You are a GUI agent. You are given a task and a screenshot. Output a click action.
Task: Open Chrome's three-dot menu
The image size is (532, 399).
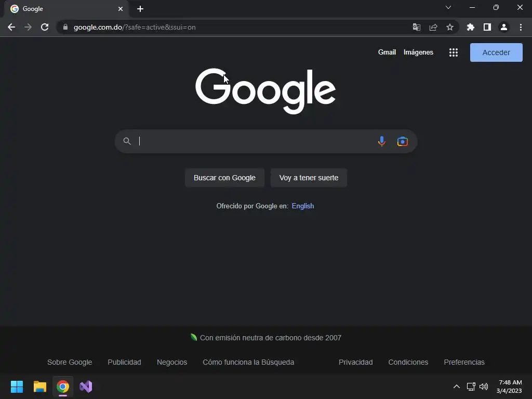pyautogui.click(x=521, y=27)
